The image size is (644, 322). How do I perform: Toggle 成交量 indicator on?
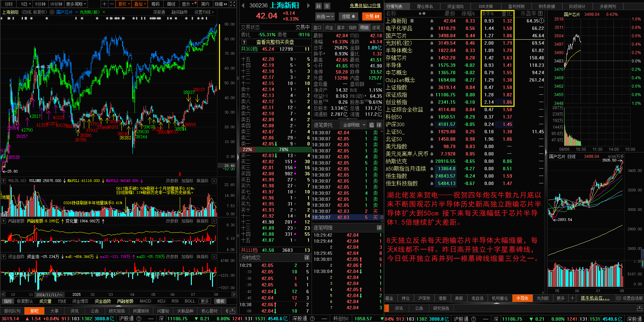coord(45,301)
